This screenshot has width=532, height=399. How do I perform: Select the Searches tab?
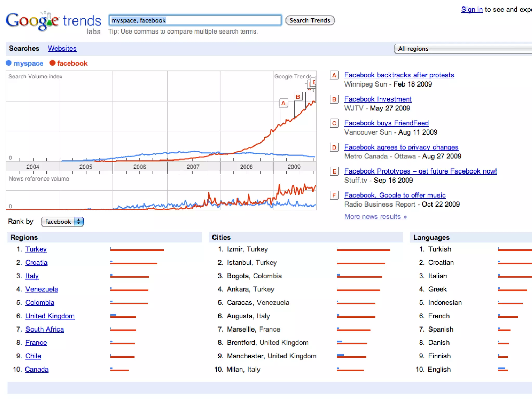pyautogui.click(x=24, y=48)
